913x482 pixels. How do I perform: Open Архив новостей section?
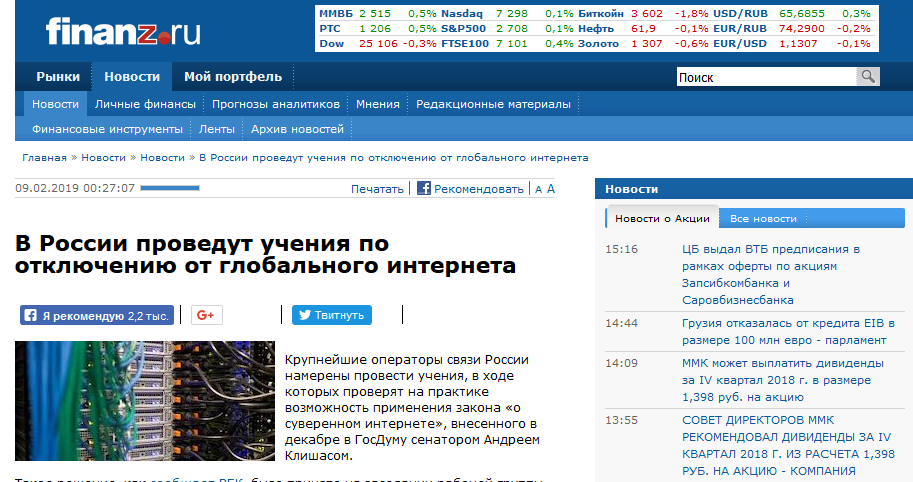pyautogui.click(x=298, y=129)
